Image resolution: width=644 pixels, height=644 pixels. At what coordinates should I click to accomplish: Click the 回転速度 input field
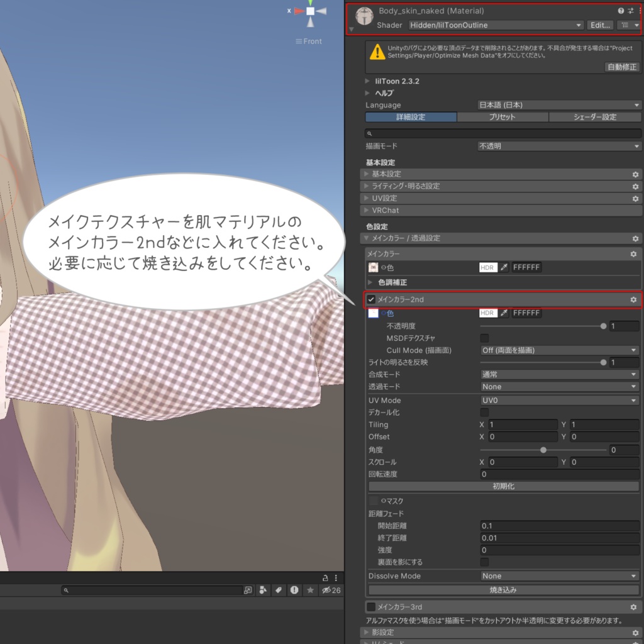coord(559,474)
